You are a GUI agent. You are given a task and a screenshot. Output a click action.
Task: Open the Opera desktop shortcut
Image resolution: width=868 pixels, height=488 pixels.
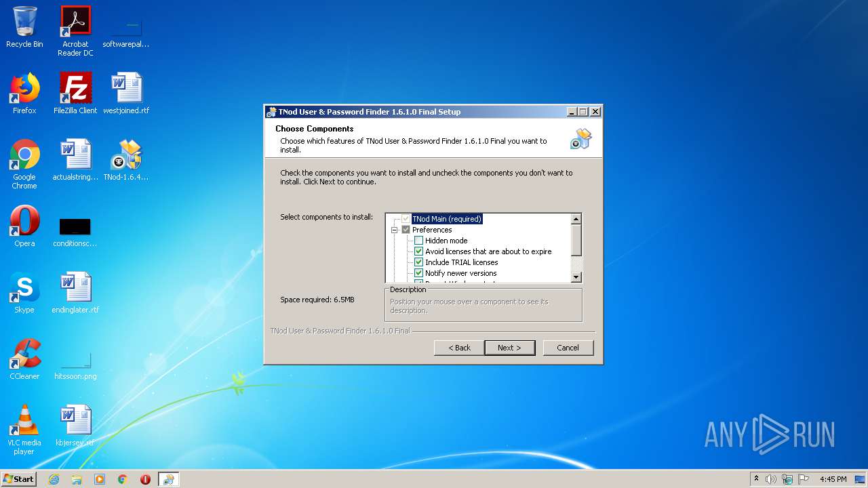24,226
